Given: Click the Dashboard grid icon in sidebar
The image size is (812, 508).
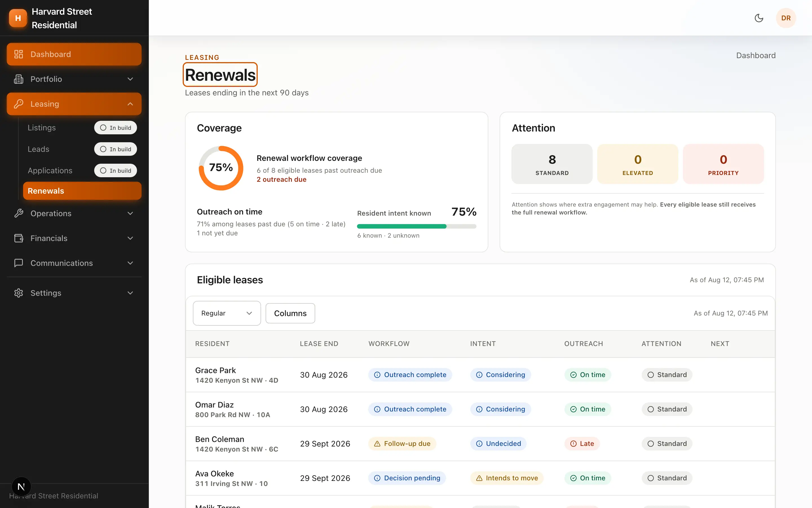Looking at the screenshot, I should tap(18, 54).
